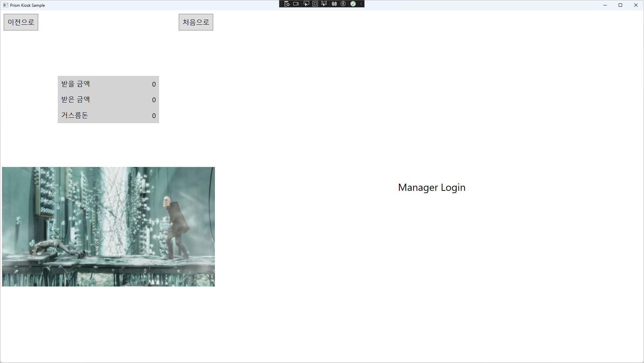Grab the debug toolbar dotted drag handle

(x=281, y=4)
